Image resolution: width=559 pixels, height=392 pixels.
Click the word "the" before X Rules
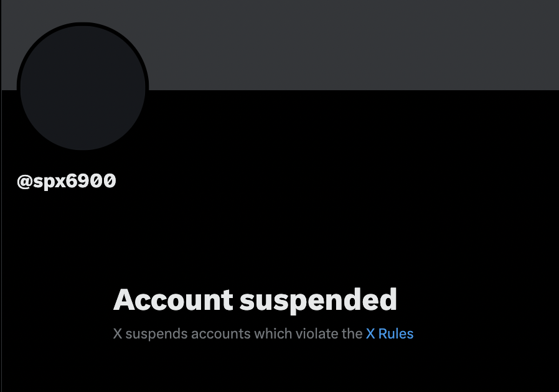[x=352, y=334]
